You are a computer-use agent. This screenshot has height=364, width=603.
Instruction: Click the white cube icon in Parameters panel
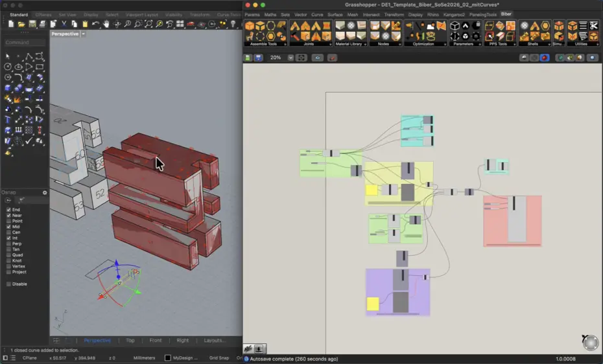[455, 26]
